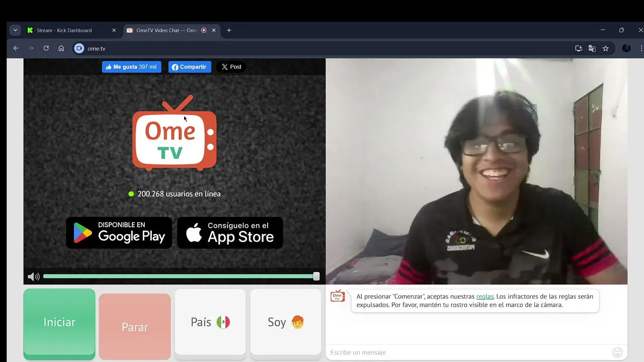
Task: Open the translate page icon
Action: point(592,48)
